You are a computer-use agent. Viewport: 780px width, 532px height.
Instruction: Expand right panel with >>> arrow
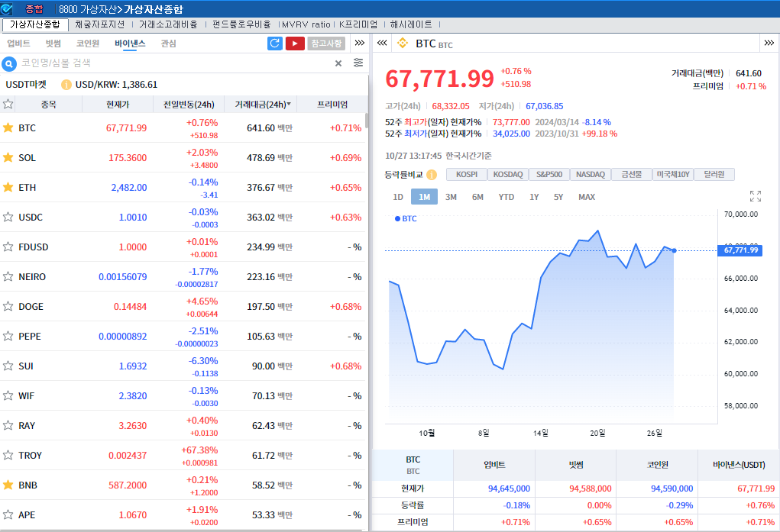click(770, 44)
